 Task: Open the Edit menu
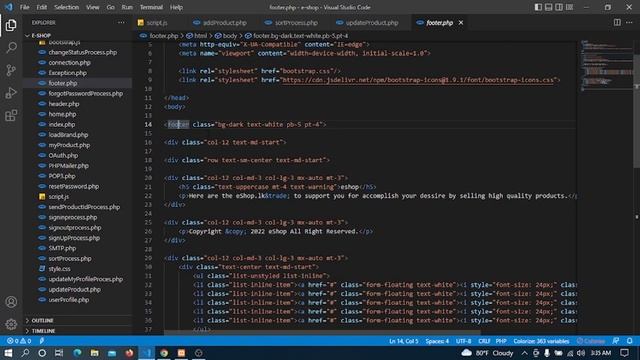coord(41,7)
